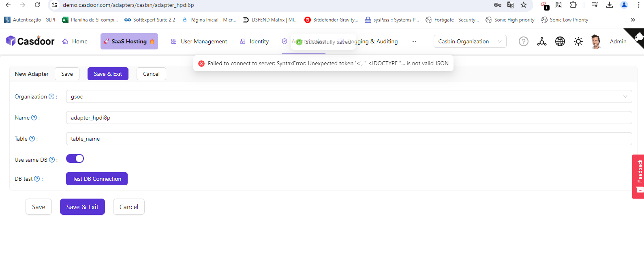This screenshot has height=261, width=644.
Task: Open the Chrome three-dot menu
Action: [639, 5]
